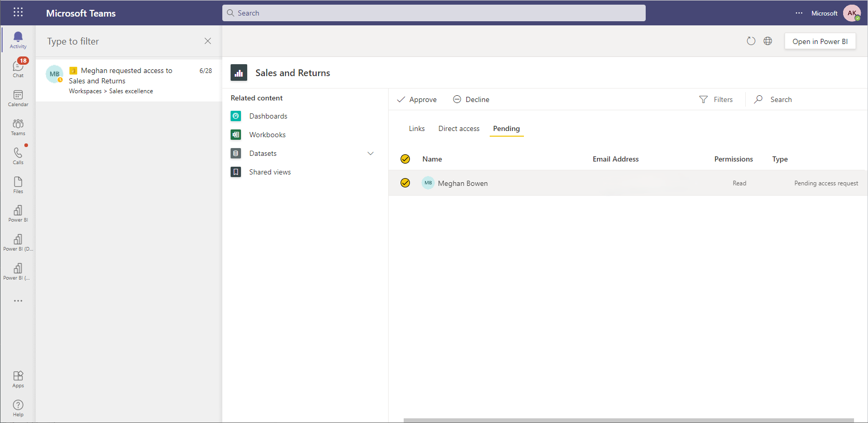Open Calls in the sidebar
Image resolution: width=868 pixels, height=423 pixels.
[18, 156]
